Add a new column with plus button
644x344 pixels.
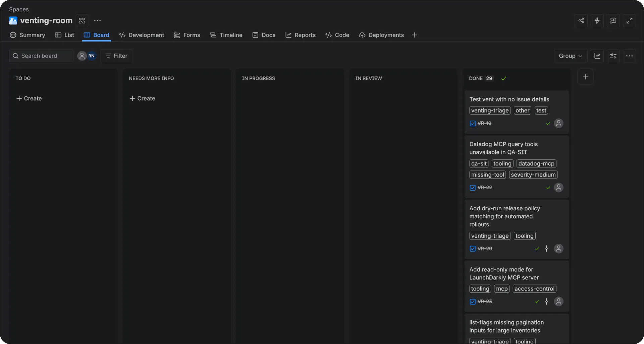(x=586, y=77)
